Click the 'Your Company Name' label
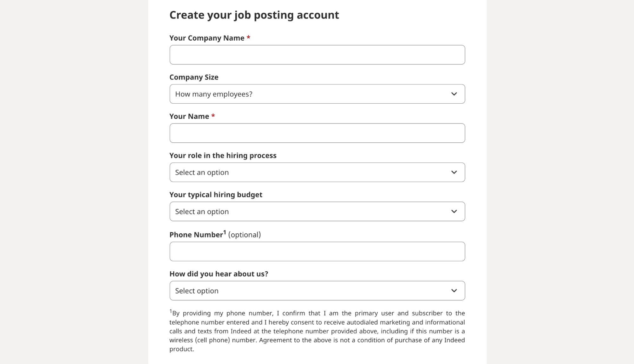Image resolution: width=634 pixels, height=364 pixels. click(x=207, y=38)
